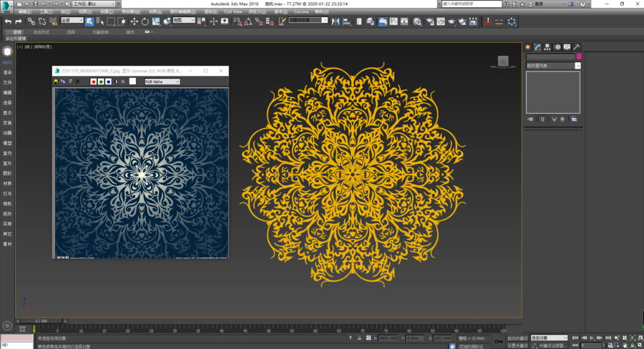This screenshot has height=349, width=644.
Task: Select the Unlink selection tool
Action: (x=42, y=21)
